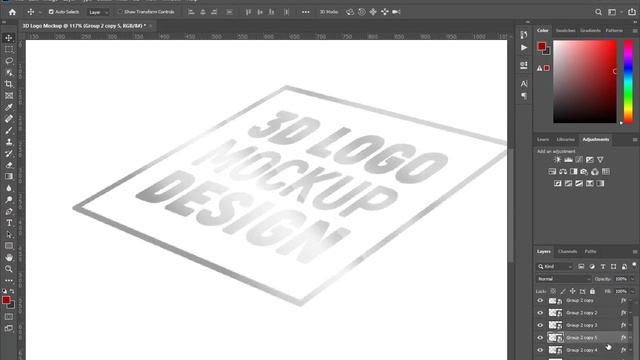The height and width of the screenshot is (360, 640).
Task: Switch to the Gradients tab
Action: pyautogui.click(x=590, y=31)
